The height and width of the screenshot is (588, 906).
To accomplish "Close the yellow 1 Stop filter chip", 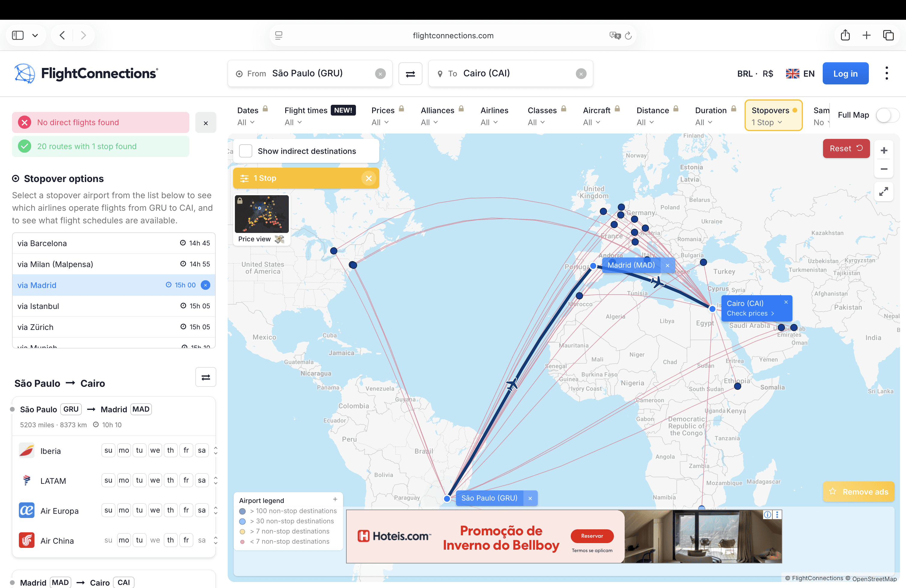I will (369, 178).
